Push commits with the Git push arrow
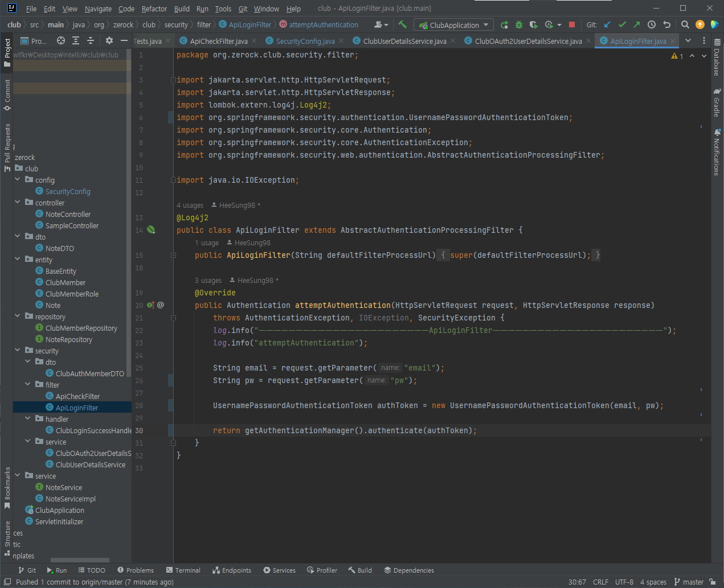Image resolution: width=724 pixels, height=588 pixels. [637, 24]
